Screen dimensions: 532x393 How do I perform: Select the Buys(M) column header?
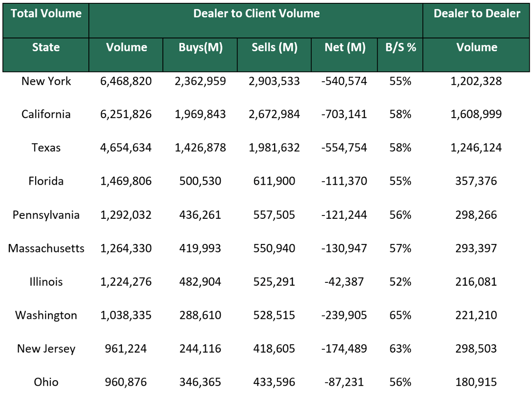tap(199, 47)
